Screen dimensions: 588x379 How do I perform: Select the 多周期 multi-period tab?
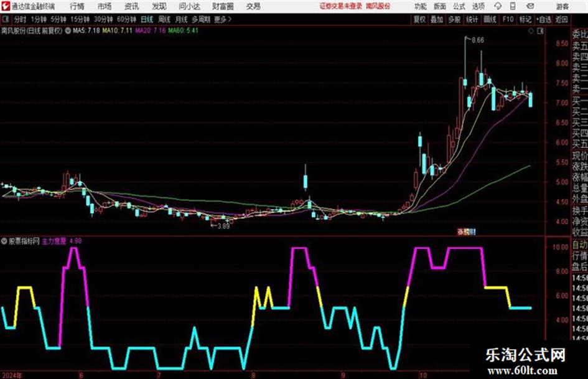pos(201,19)
